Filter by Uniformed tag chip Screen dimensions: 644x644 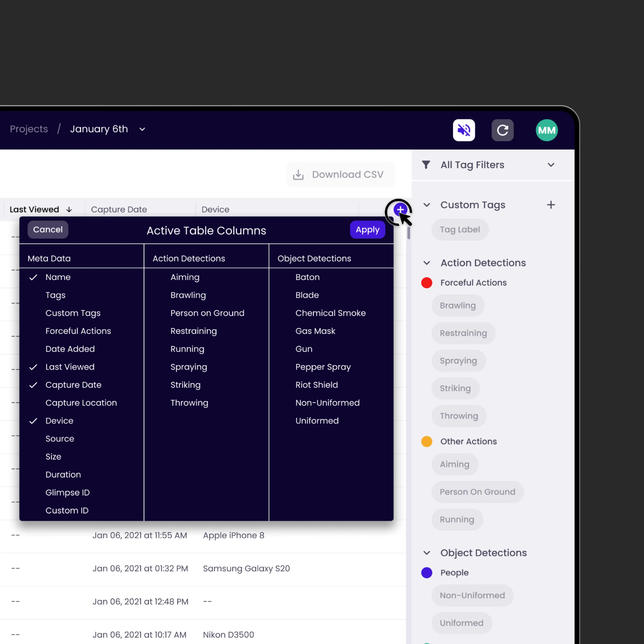pyautogui.click(x=462, y=623)
